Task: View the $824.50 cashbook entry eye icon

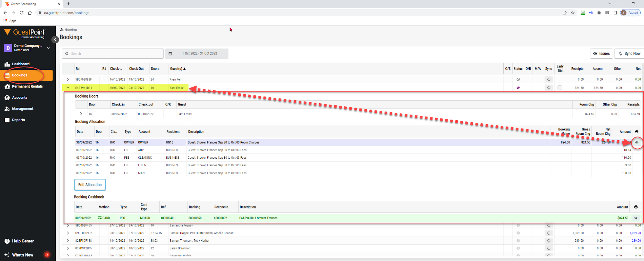Action: point(636,218)
